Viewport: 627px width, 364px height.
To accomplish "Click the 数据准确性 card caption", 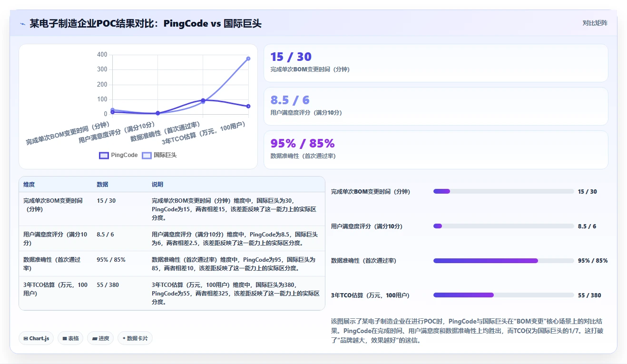I will [302, 156].
